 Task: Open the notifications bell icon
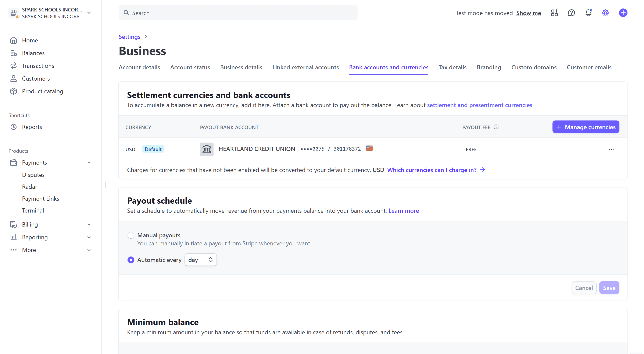coord(588,13)
